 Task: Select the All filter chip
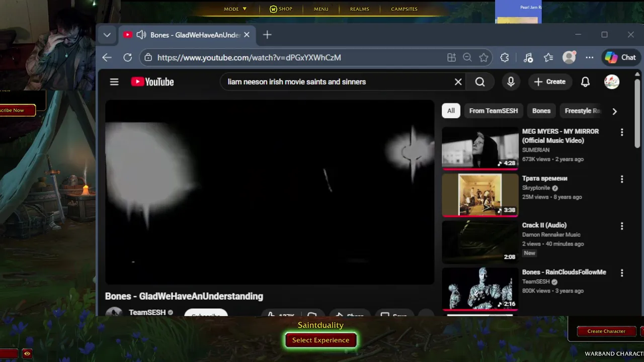click(x=451, y=111)
